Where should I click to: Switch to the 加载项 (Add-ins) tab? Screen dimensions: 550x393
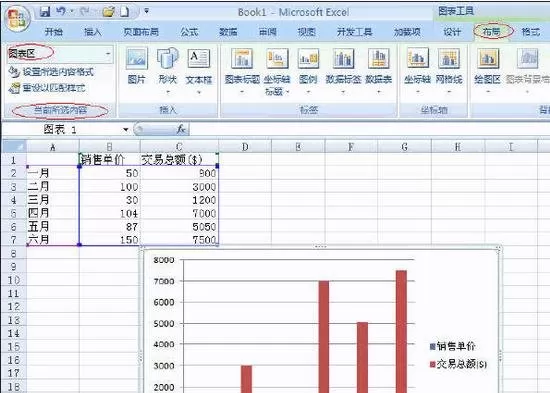pos(407,32)
